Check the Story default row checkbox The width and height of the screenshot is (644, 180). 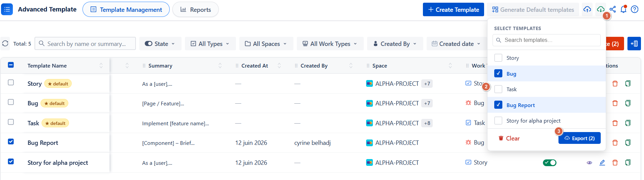click(11, 82)
